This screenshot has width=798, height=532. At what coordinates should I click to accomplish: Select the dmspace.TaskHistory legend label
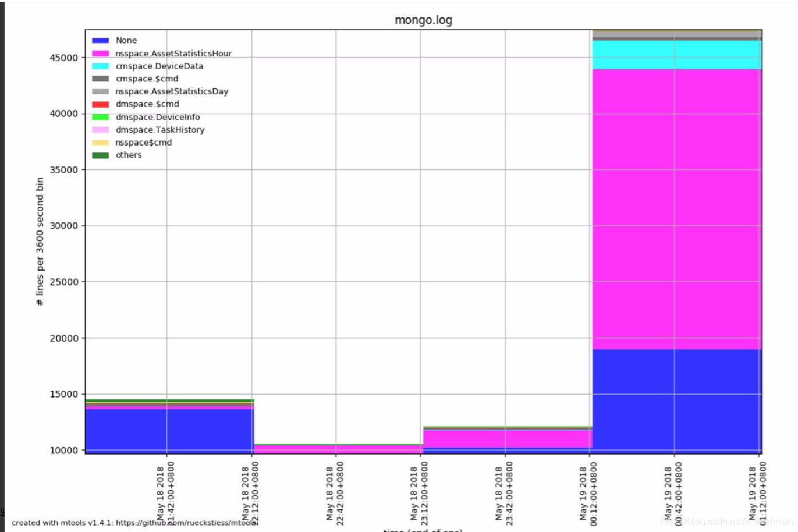pos(160,130)
